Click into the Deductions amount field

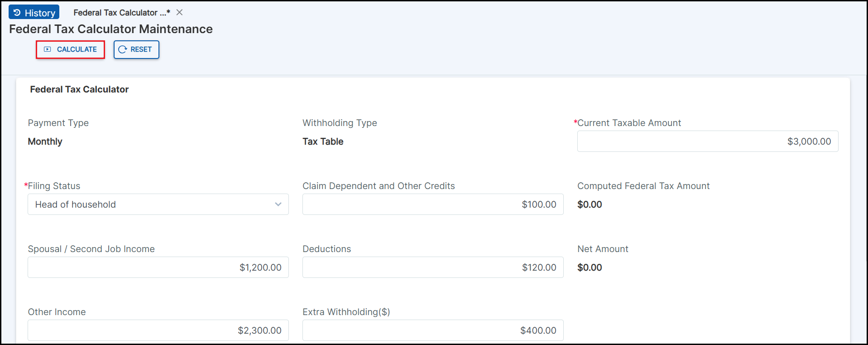pyautogui.click(x=432, y=267)
